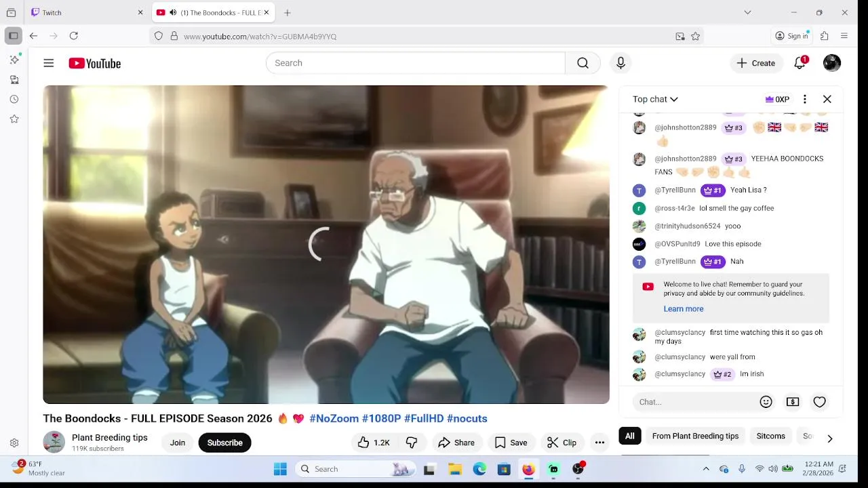Open the YouTube account avatar menu
This screenshot has width=868, height=488.
(832, 63)
